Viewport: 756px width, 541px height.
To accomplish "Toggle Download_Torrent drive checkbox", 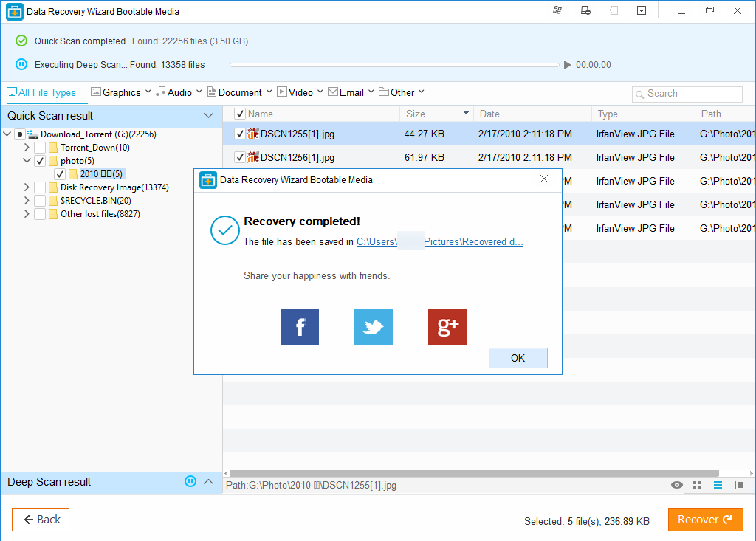I will click(x=20, y=134).
